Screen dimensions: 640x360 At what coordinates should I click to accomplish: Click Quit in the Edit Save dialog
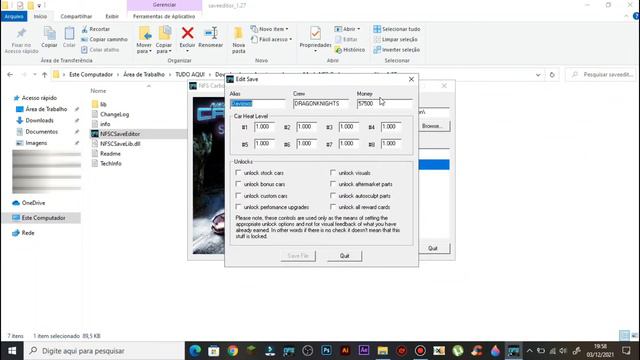click(x=344, y=256)
